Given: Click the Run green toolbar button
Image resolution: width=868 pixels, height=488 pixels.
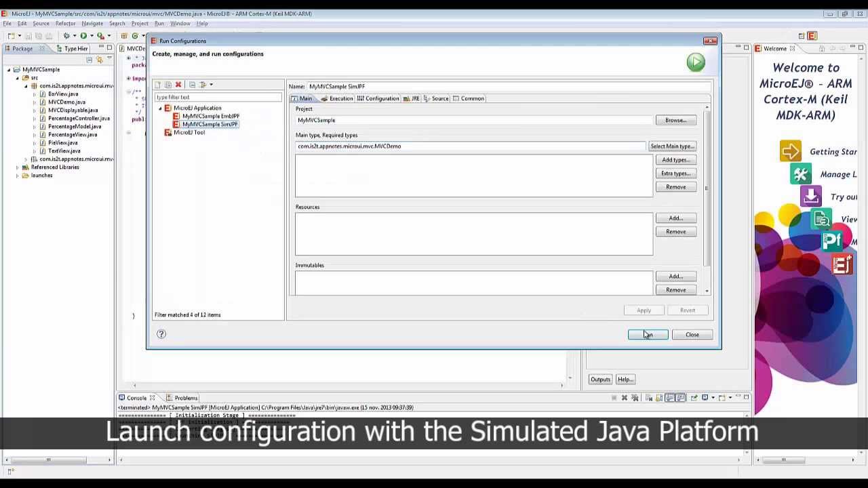Looking at the screenshot, I should (83, 35).
